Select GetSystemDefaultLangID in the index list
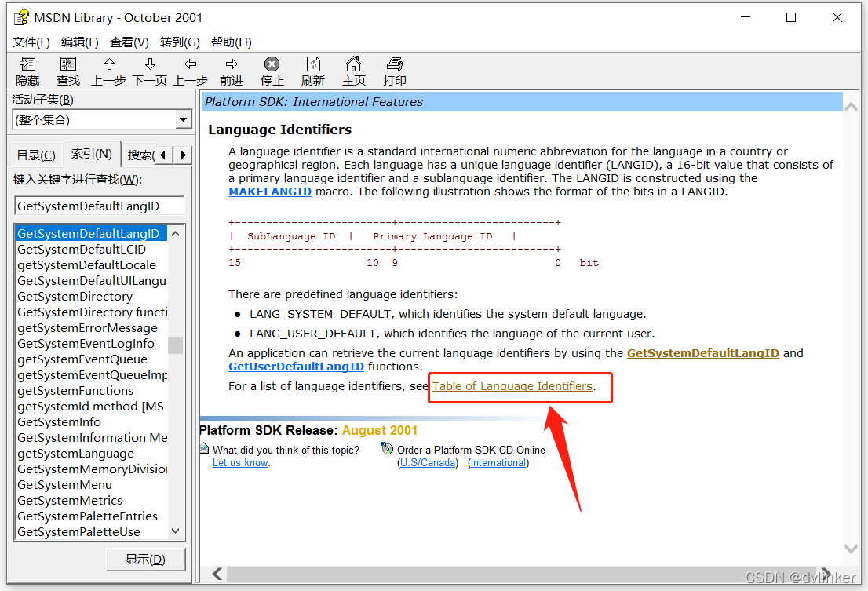 coord(91,234)
